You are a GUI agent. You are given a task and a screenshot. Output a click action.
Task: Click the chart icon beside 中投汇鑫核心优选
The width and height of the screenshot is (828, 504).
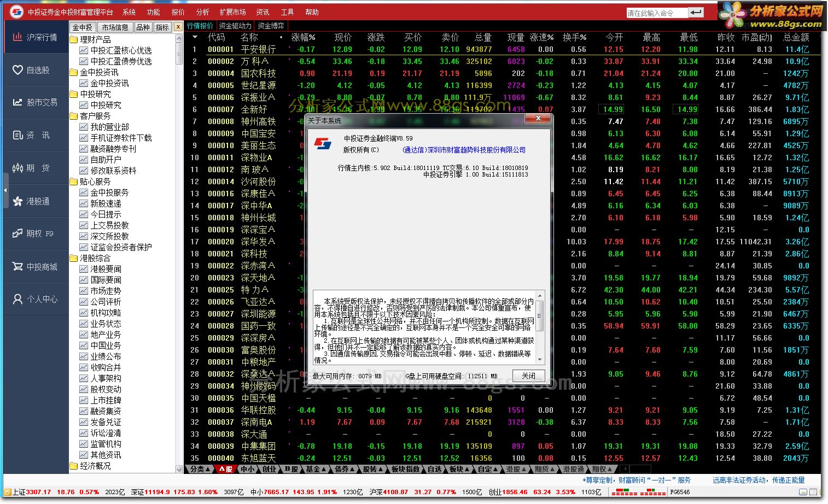tap(84, 50)
